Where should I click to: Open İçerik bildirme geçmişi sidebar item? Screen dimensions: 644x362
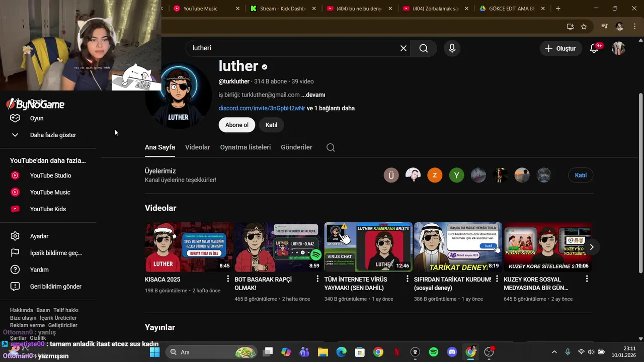point(48,253)
